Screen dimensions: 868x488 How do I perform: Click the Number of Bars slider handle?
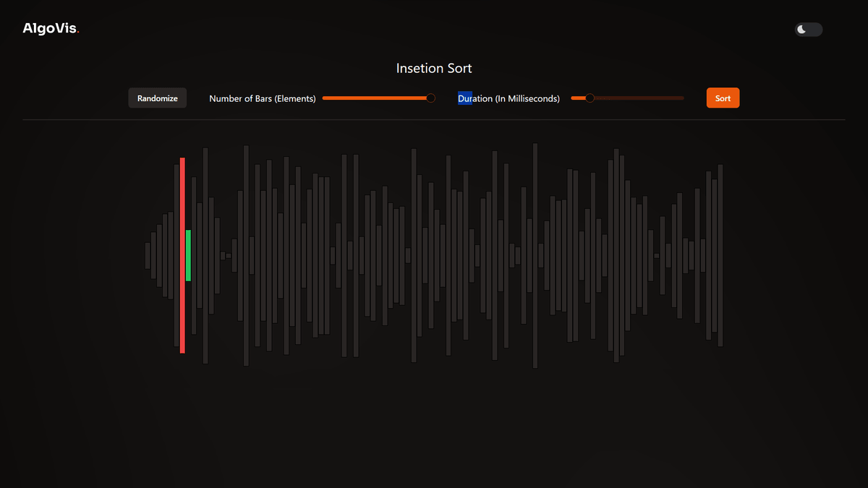[x=431, y=98]
